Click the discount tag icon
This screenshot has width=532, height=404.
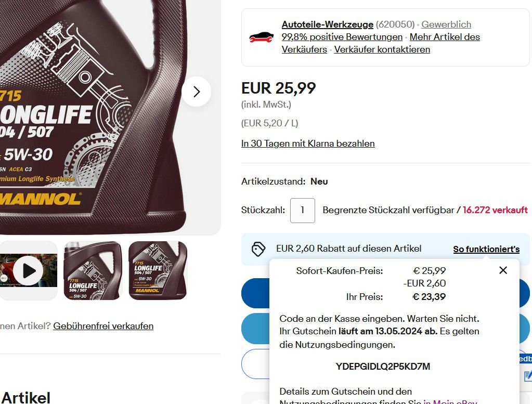(258, 249)
